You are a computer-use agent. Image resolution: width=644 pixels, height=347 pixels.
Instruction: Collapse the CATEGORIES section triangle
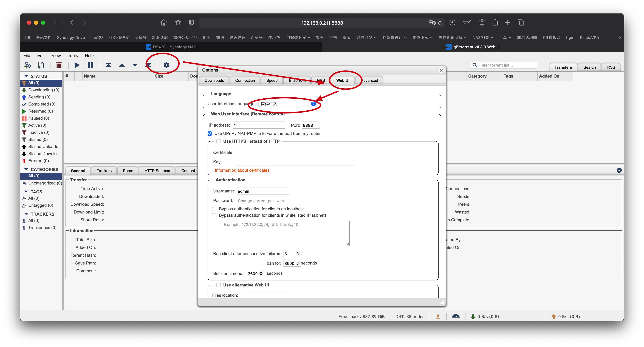point(26,169)
